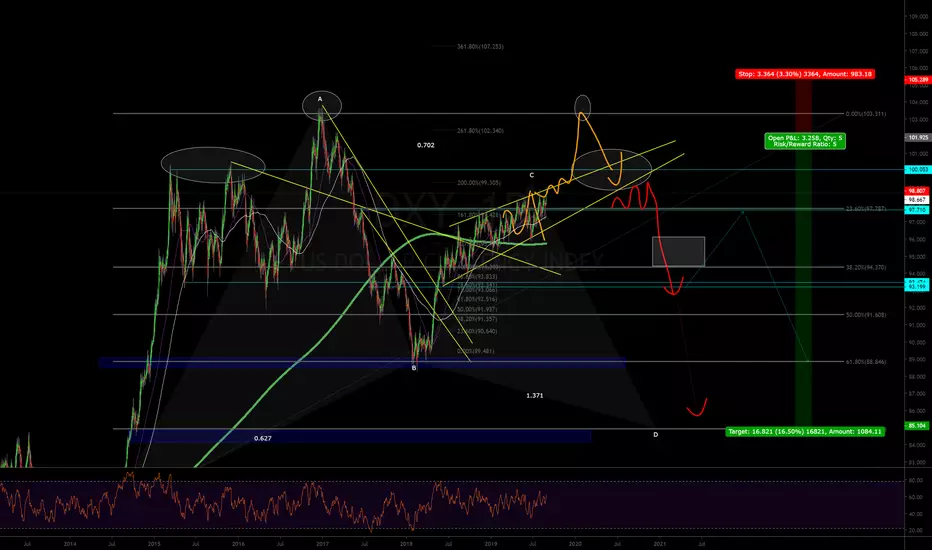Click the 109.000 price scale value
Viewport: 932px width, 550px height.
click(x=918, y=17)
